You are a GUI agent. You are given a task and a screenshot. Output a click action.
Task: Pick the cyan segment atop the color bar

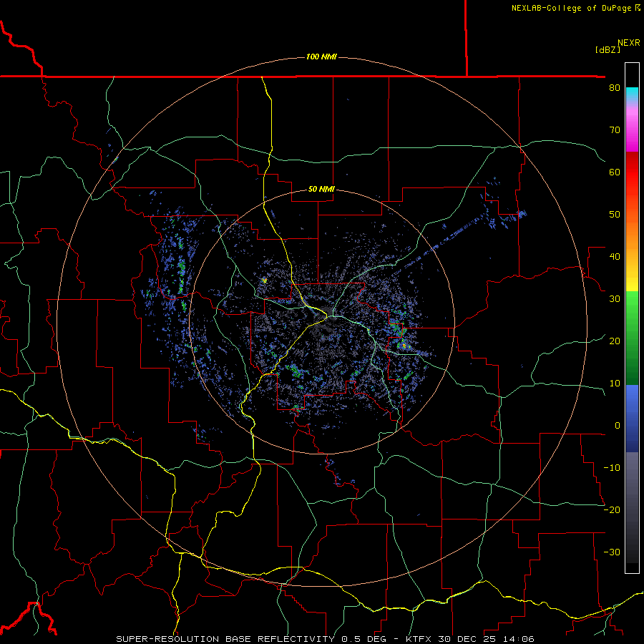point(632,94)
